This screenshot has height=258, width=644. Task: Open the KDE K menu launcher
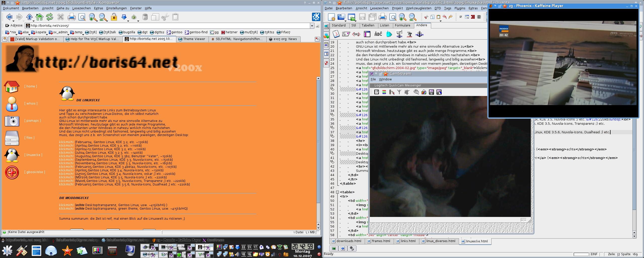pos(7,250)
